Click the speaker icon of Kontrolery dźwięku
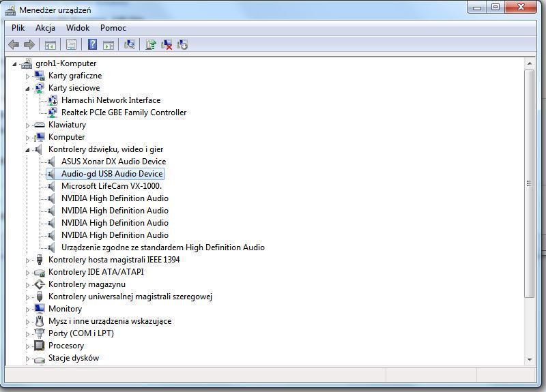This screenshot has height=392, width=546. (x=38, y=149)
